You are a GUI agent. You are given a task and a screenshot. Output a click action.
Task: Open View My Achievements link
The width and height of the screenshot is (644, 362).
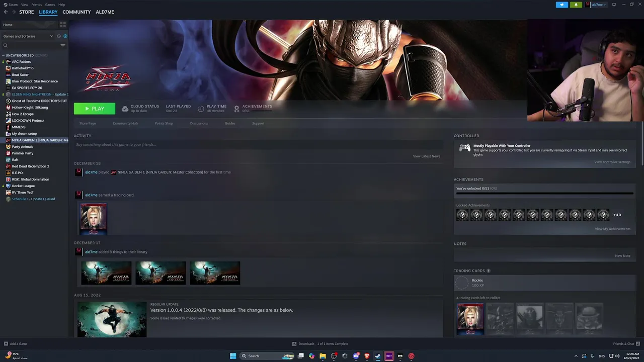pos(612,229)
